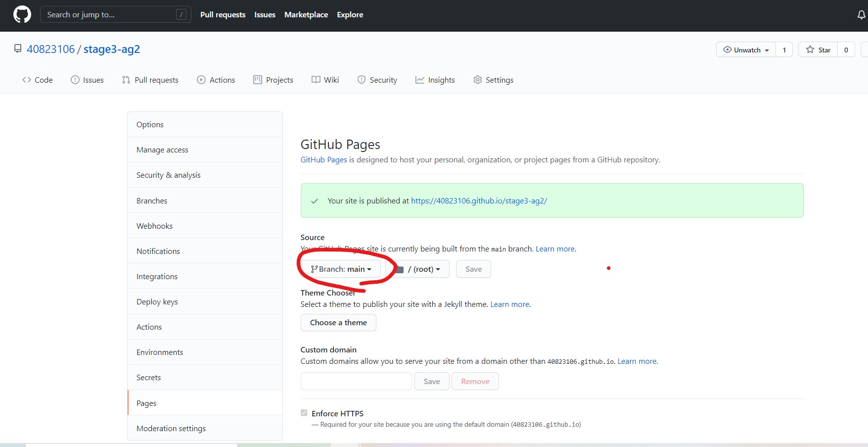The image size is (868, 447).
Task: Select Branches in settings sidebar
Action: [x=205, y=200]
